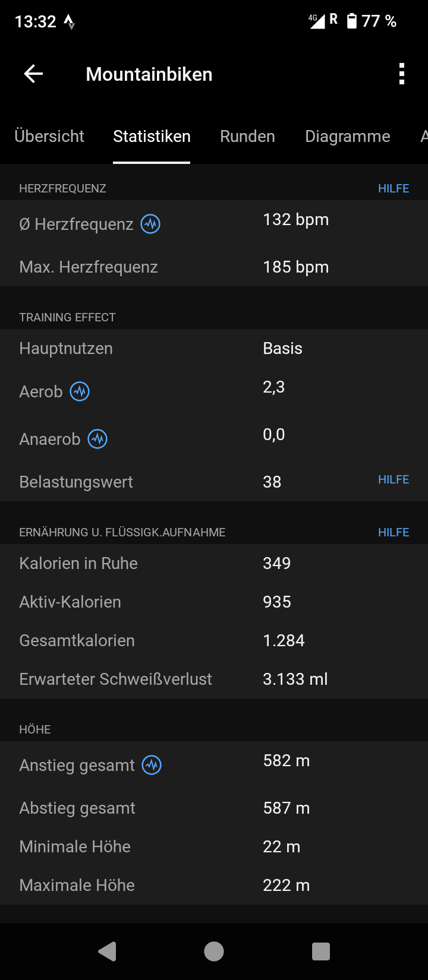Go to the Diagramme tab

coord(348,137)
